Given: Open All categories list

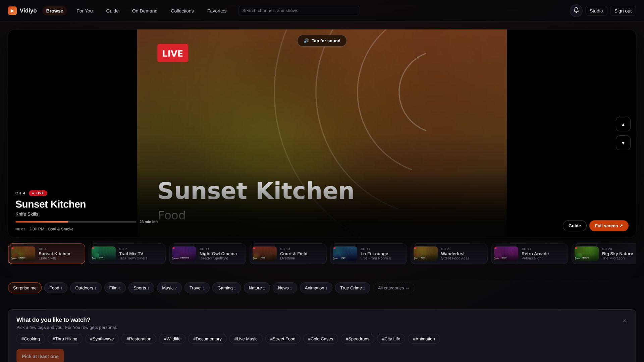Looking at the screenshot, I should [x=393, y=288].
